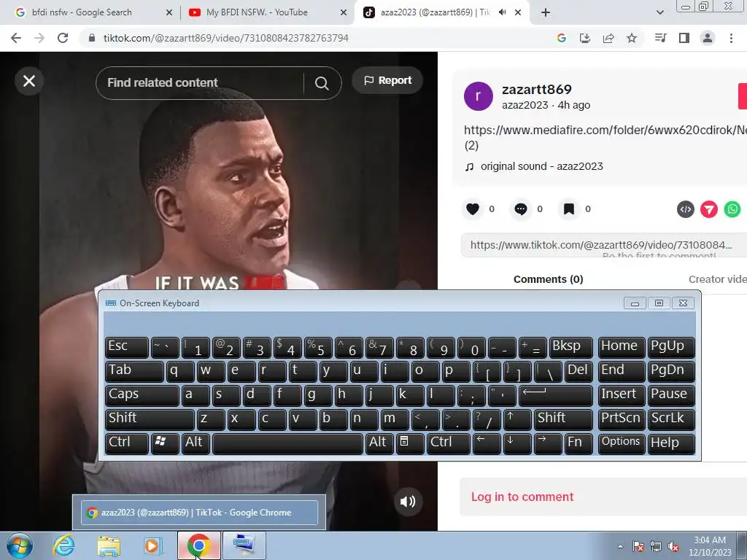Report the video using the flag button

[x=387, y=80]
